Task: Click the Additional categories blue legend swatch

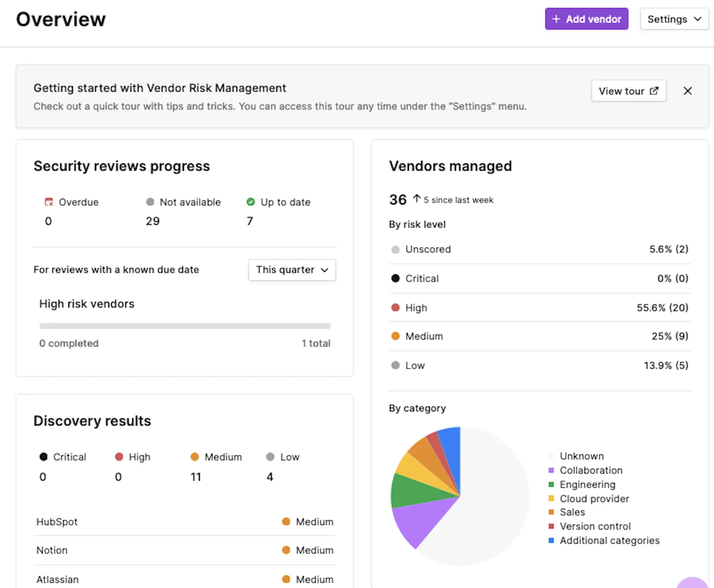Action: 551,541
